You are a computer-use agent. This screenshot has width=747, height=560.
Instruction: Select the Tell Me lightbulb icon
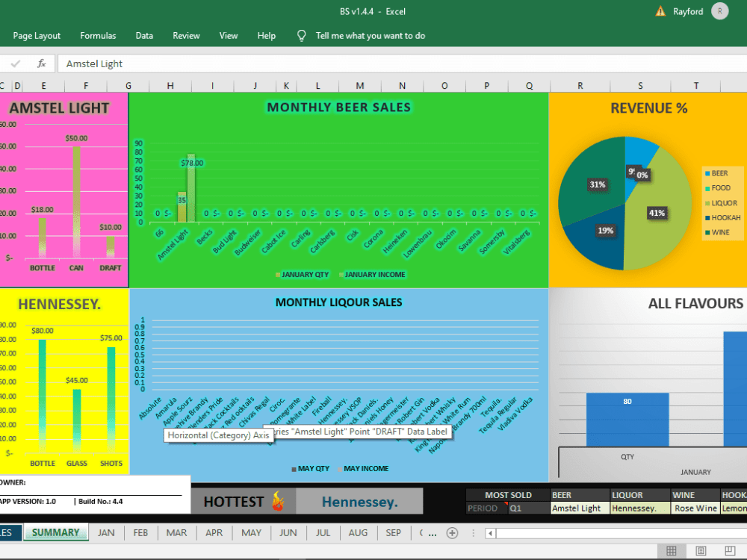pyautogui.click(x=301, y=35)
